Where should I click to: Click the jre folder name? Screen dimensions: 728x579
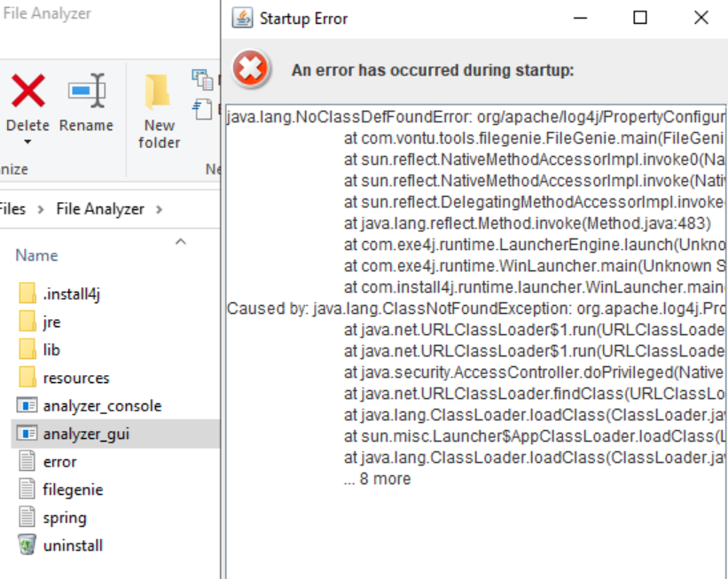(51, 322)
